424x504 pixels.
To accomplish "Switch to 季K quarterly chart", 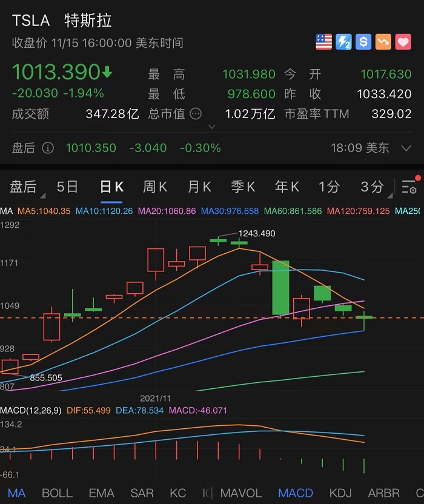I will click(x=243, y=187).
